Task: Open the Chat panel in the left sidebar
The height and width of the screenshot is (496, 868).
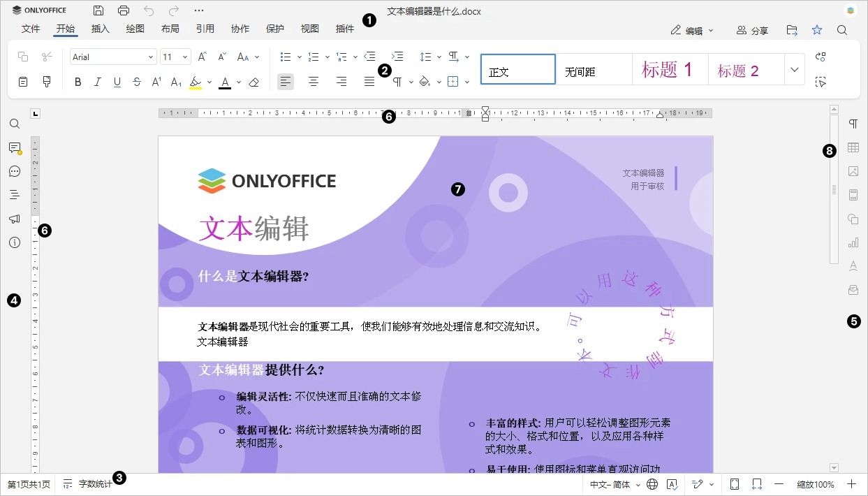Action: coord(15,171)
